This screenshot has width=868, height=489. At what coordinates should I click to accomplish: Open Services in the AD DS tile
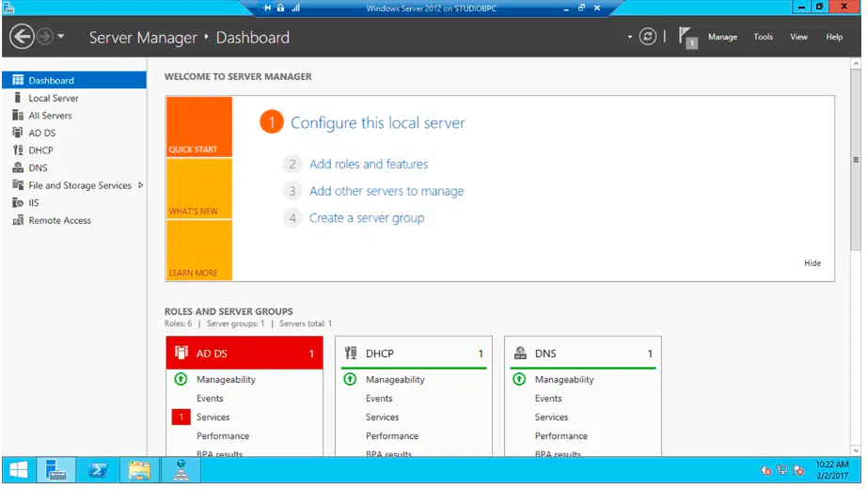coord(213,417)
